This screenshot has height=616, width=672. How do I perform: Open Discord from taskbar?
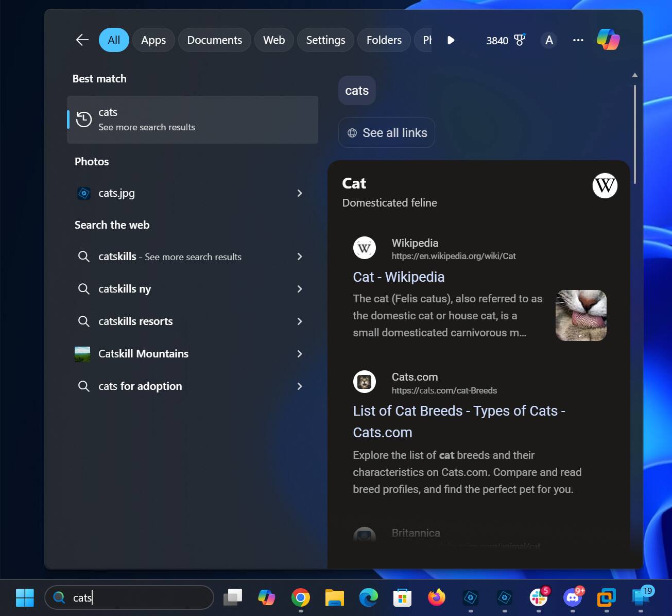pyautogui.click(x=573, y=597)
